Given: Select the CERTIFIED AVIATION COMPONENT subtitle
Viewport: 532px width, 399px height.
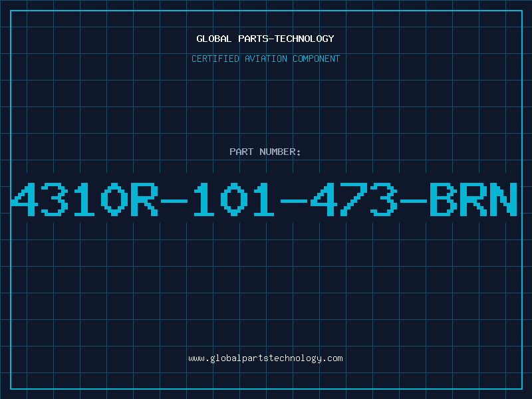Looking at the screenshot, I should point(265,59).
